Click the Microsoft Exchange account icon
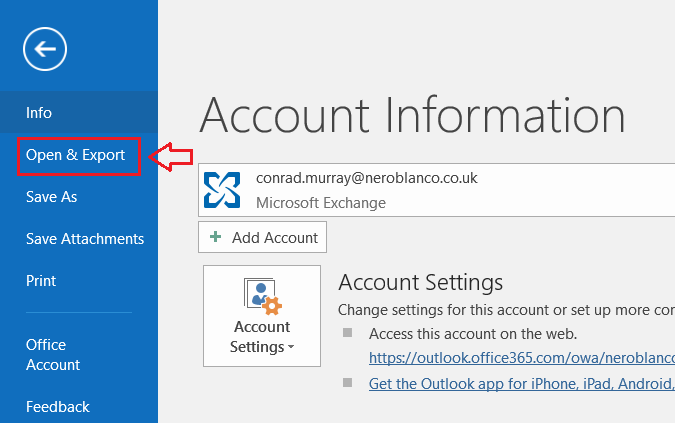675x423 pixels. [222, 190]
